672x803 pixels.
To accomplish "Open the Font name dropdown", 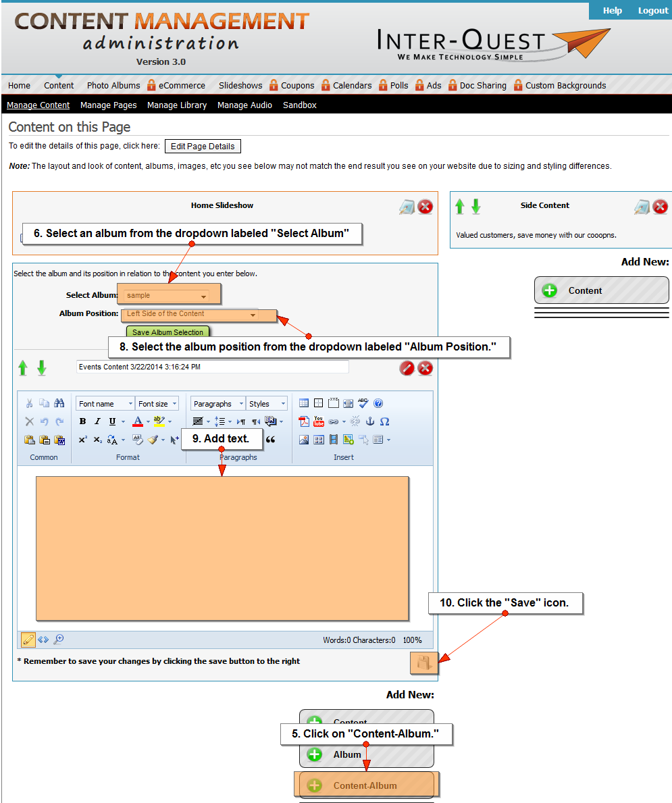I will (x=105, y=404).
